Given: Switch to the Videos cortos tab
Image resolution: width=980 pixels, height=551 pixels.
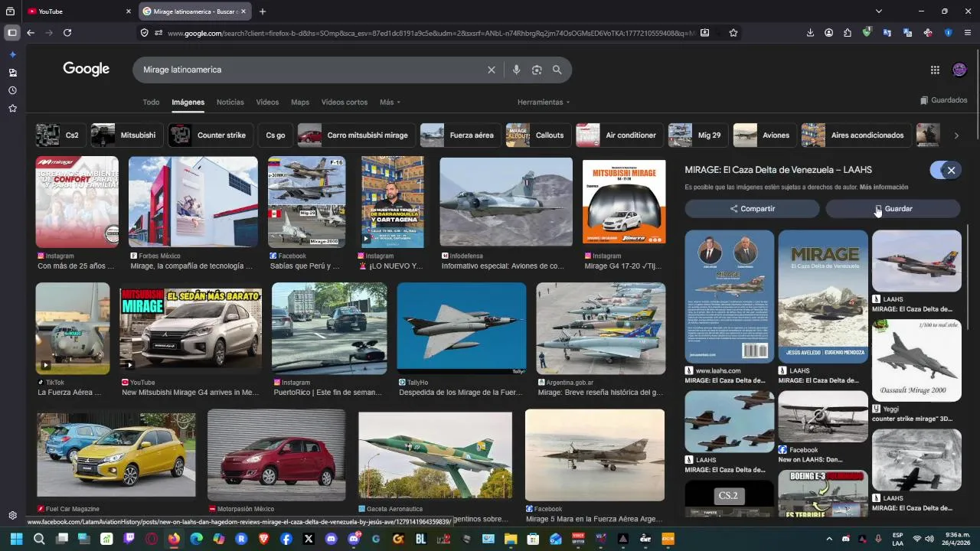Looking at the screenshot, I should click(345, 103).
